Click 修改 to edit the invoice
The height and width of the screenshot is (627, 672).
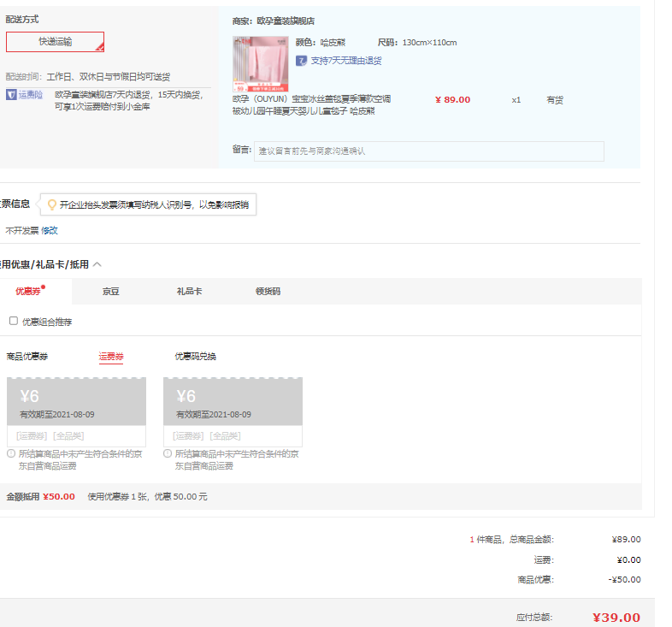click(x=50, y=231)
